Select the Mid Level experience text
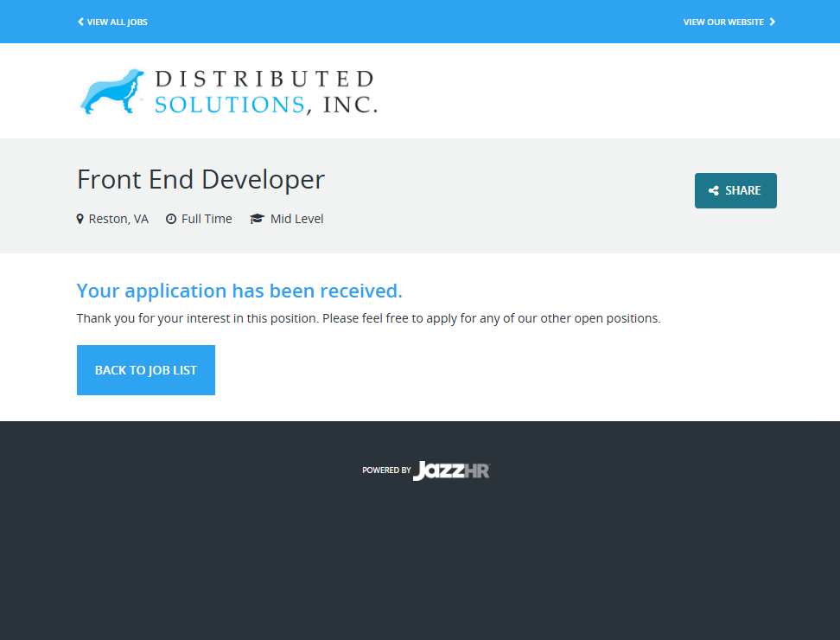This screenshot has height=640, width=840. click(296, 220)
